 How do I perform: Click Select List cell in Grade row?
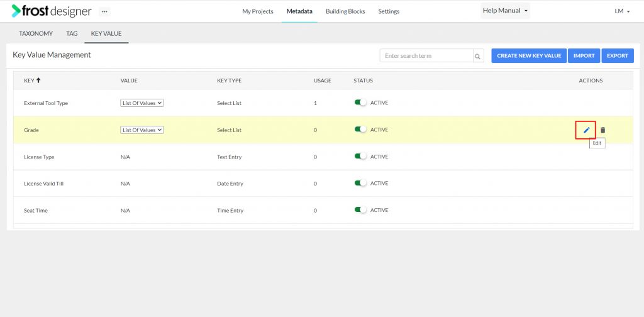click(x=229, y=130)
